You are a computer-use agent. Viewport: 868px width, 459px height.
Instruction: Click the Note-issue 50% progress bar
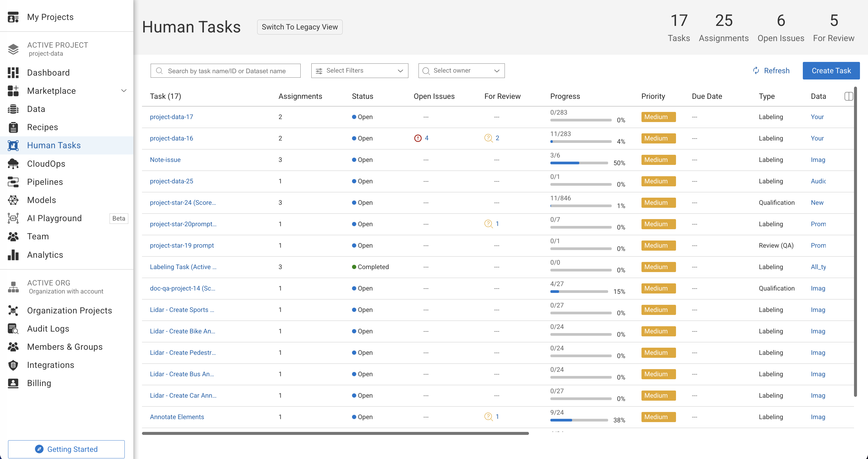pyautogui.click(x=579, y=163)
